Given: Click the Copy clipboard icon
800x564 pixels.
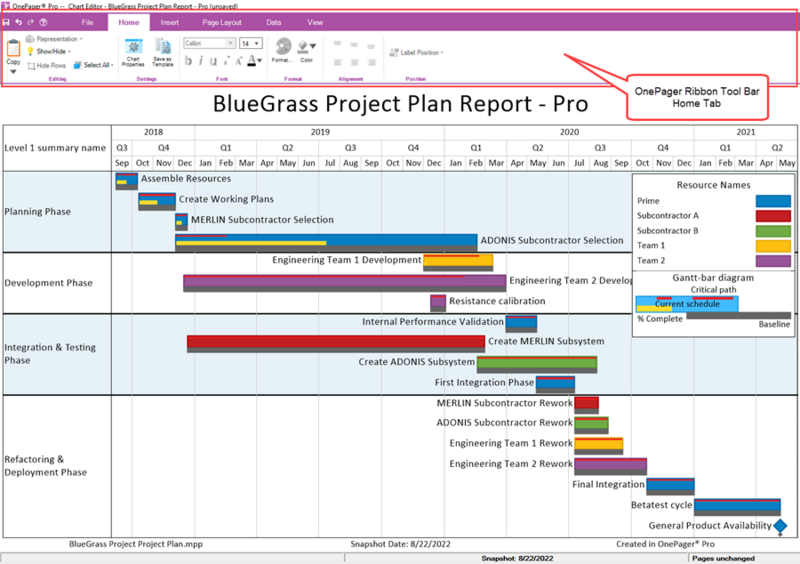Looking at the screenshot, I should coord(14,48).
